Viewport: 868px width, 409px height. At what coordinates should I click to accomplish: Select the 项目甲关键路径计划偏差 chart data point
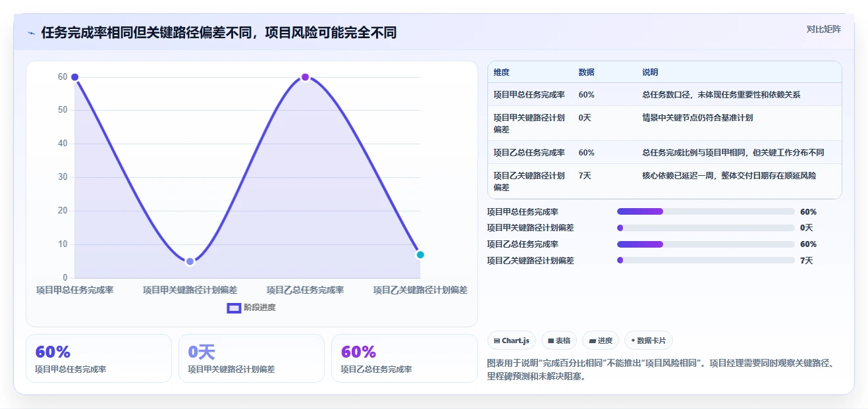pos(190,261)
